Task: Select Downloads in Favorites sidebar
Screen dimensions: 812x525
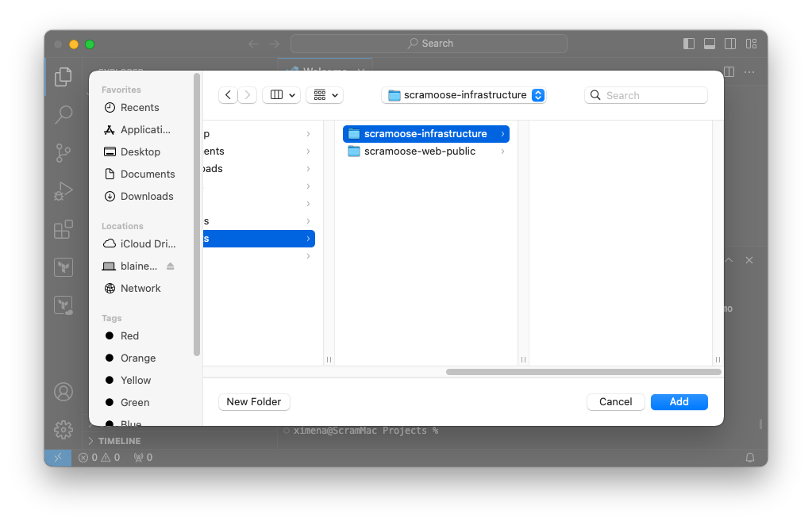Action: click(x=140, y=197)
